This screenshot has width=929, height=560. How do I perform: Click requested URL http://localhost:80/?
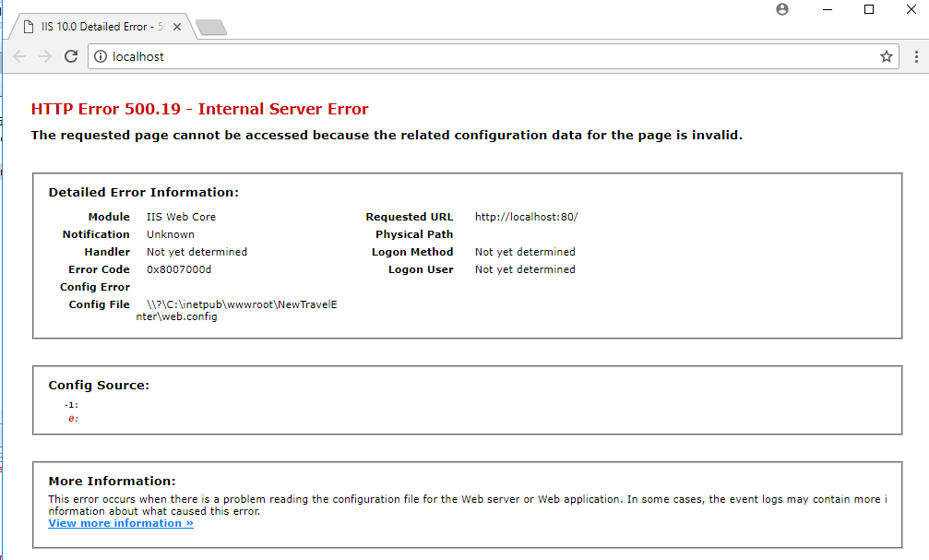pos(526,217)
